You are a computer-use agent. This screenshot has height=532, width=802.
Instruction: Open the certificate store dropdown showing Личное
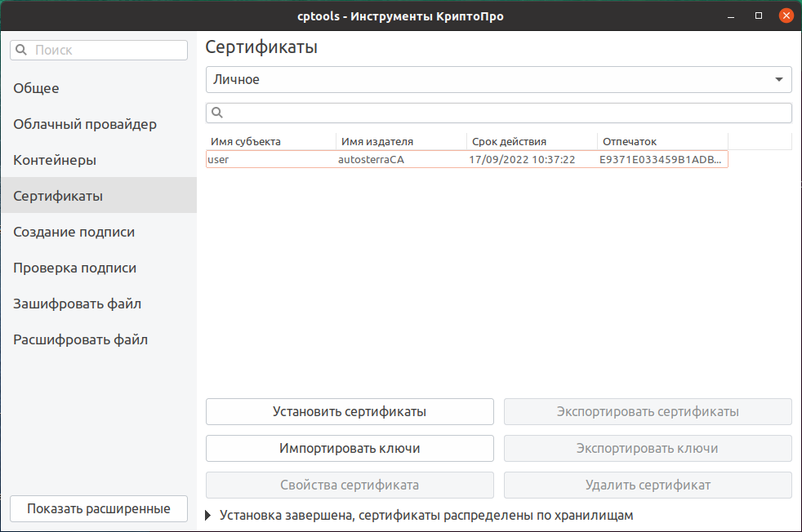click(x=499, y=80)
